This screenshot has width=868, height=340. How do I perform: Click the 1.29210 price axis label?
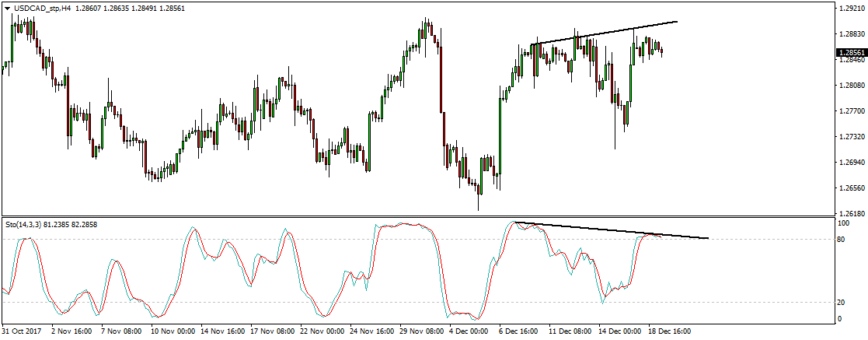click(x=851, y=9)
